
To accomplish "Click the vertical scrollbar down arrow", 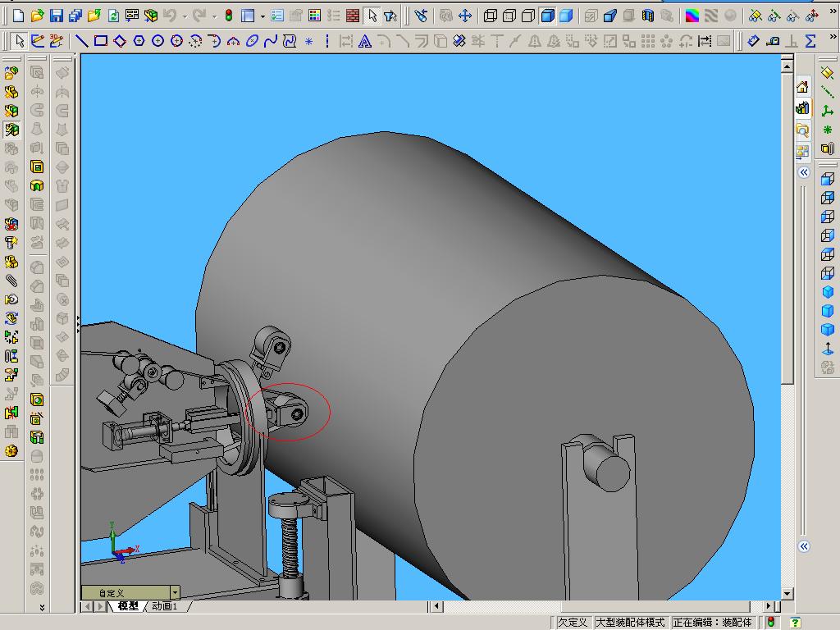I will (787, 594).
